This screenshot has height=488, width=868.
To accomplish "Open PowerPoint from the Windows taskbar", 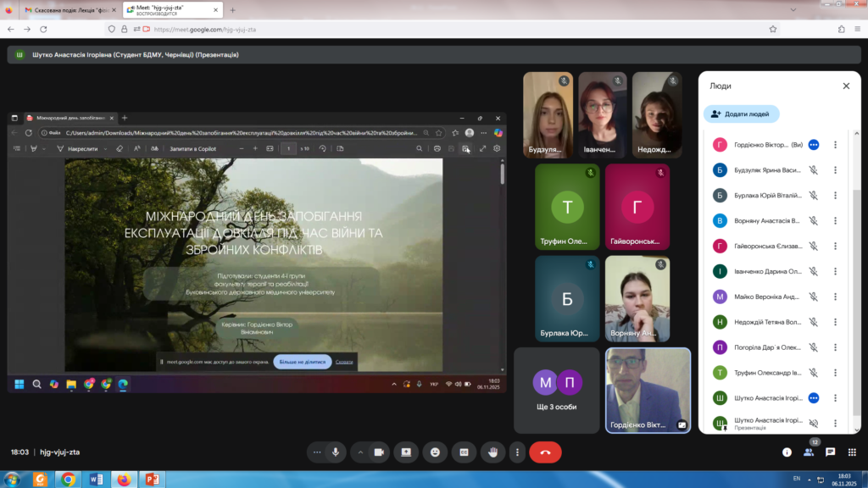I will click(x=152, y=479).
